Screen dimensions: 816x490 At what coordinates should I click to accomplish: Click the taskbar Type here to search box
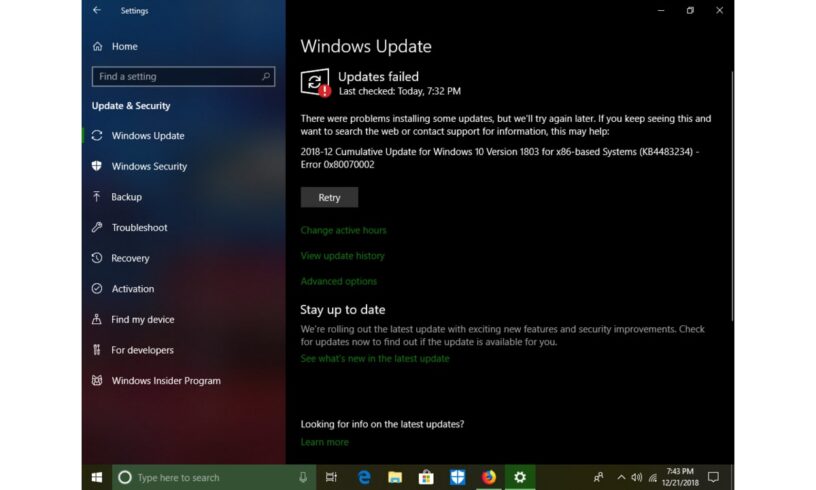(x=214, y=478)
